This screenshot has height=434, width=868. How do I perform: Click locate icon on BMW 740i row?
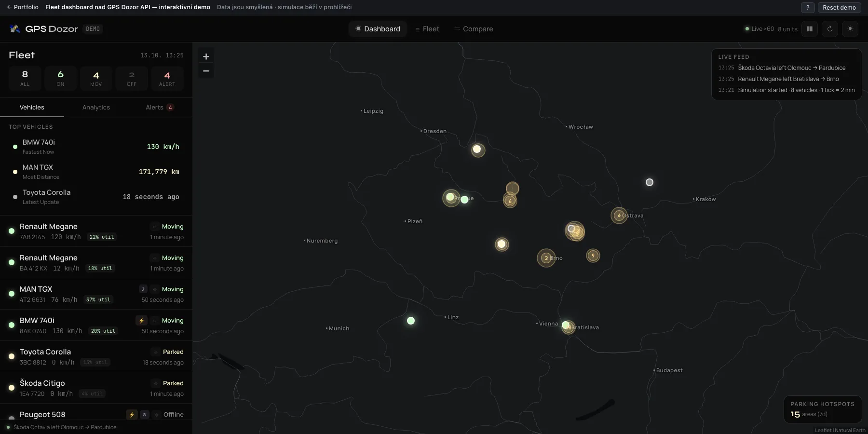click(x=154, y=321)
